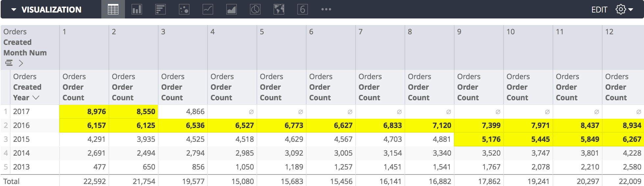The width and height of the screenshot is (644, 186).
Task: Switch to the Line chart visualization
Action: click(x=208, y=9)
